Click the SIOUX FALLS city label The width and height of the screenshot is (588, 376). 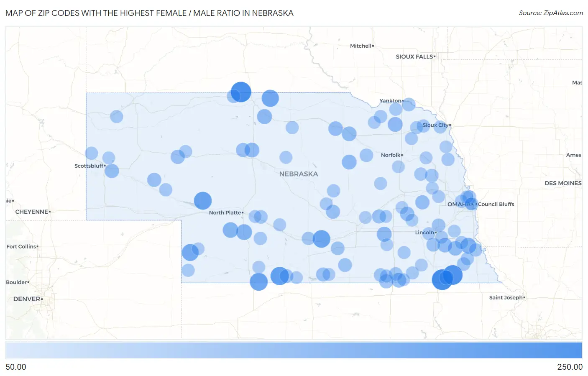click(x=414, y=56)
